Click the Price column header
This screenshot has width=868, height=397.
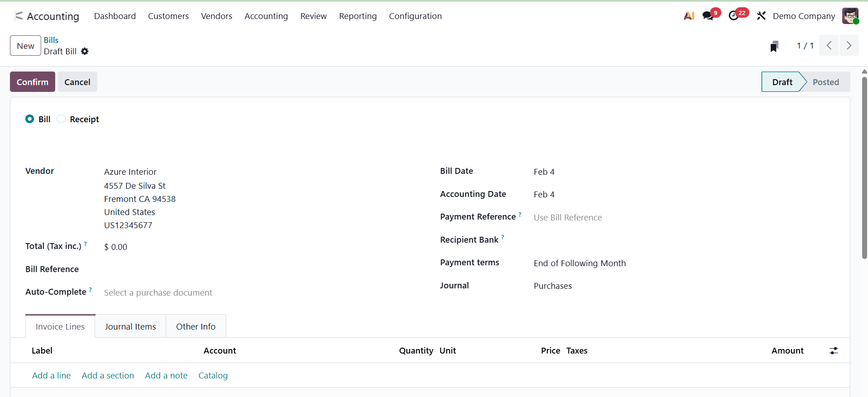550,351
